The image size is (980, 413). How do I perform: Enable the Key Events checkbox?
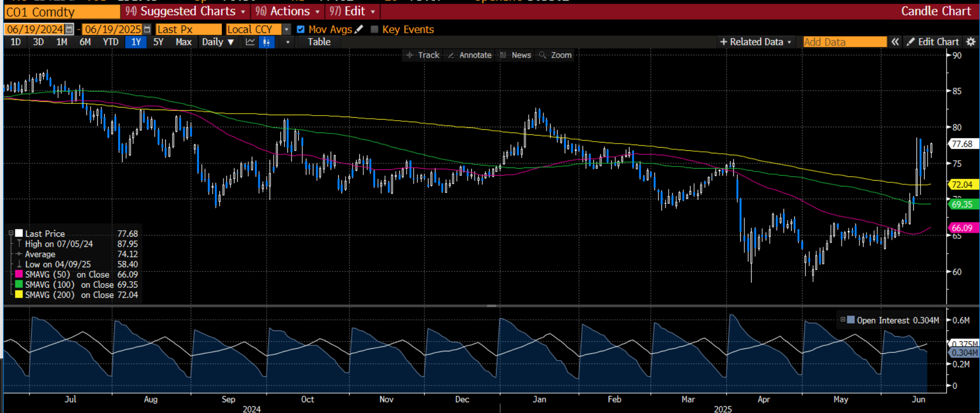point(374,30)
